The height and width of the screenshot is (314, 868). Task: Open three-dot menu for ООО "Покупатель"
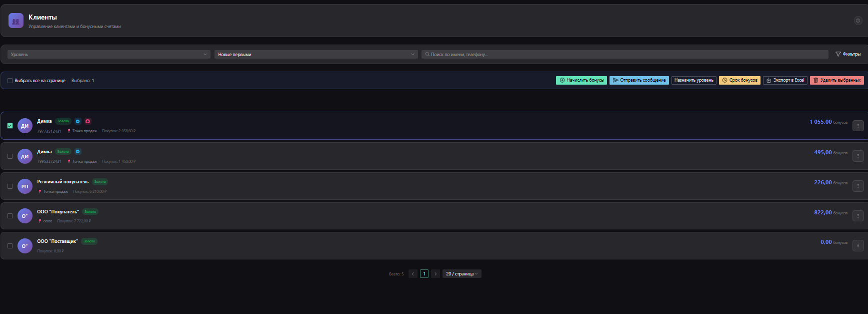click(x=857, y=216)
